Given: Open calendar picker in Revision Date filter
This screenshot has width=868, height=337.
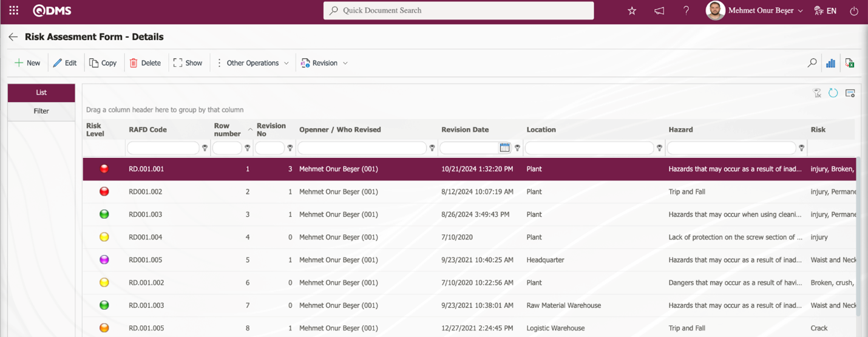Looking at the screenshot, I should [504, 148].
